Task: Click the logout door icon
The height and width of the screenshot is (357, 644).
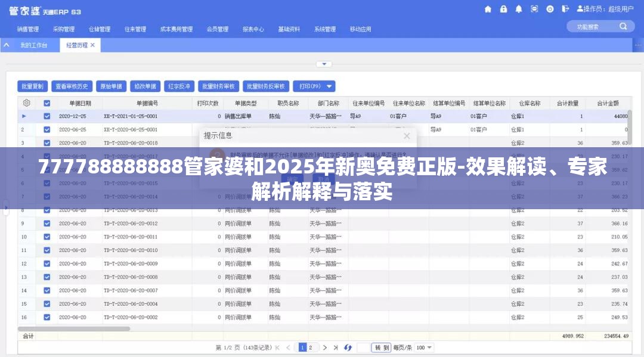Action: click(565, 9)
